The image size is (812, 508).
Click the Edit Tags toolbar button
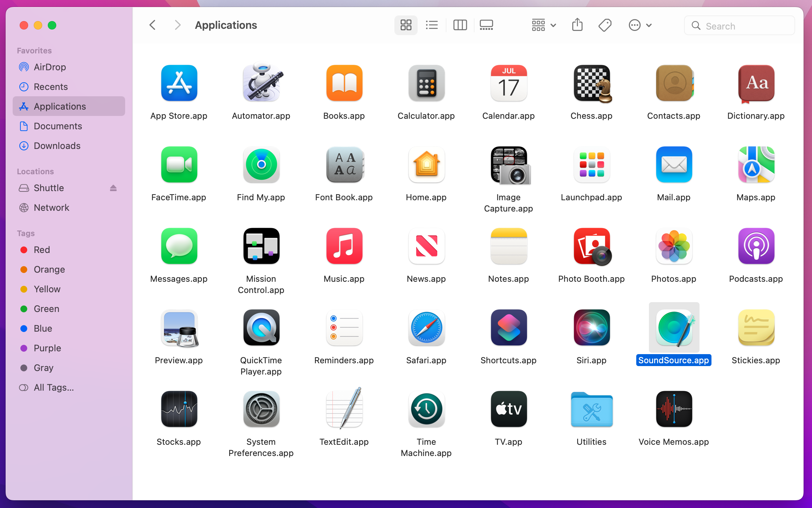[605, 25]
